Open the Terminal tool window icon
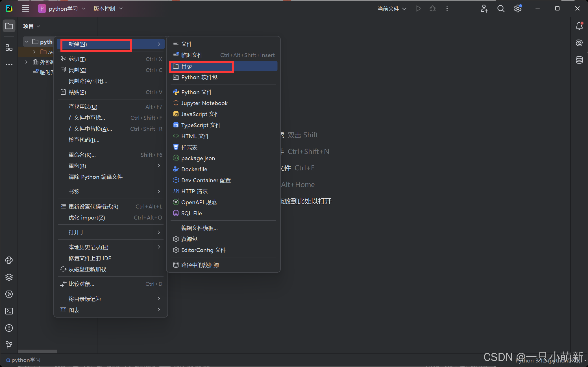Image resolution: width=588 pixels, height=367 pixels. point(9,311)
